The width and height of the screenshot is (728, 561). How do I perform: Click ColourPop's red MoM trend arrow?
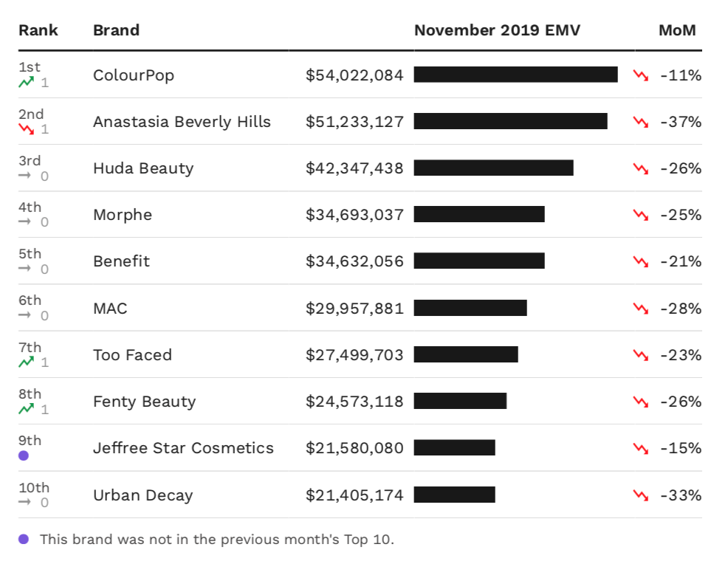640,75
